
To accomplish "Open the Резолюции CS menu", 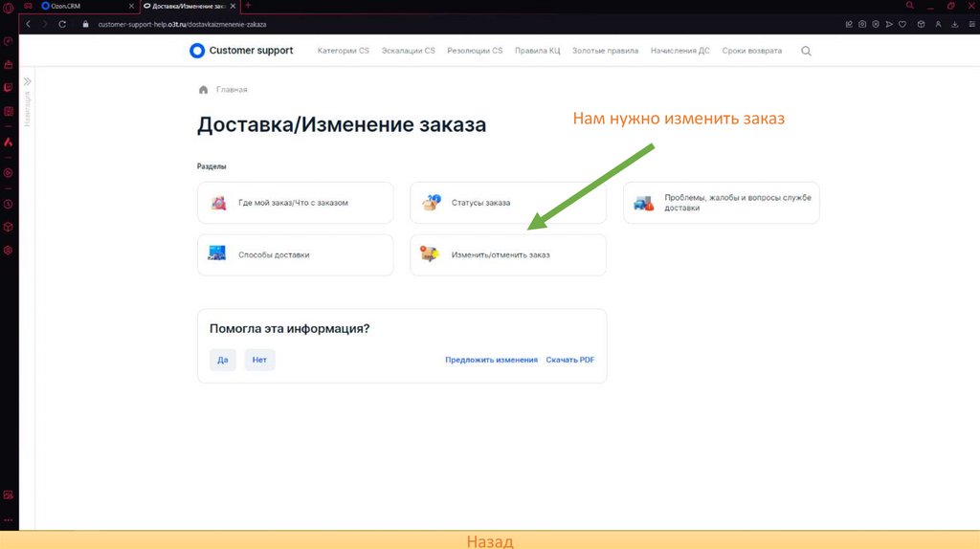I will tap(475, 51).
